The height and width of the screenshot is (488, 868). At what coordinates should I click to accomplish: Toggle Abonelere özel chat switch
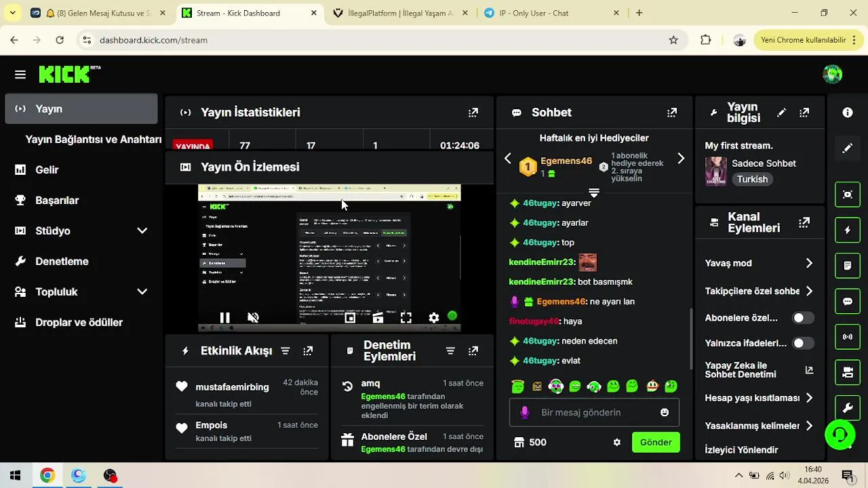point(804,318)
